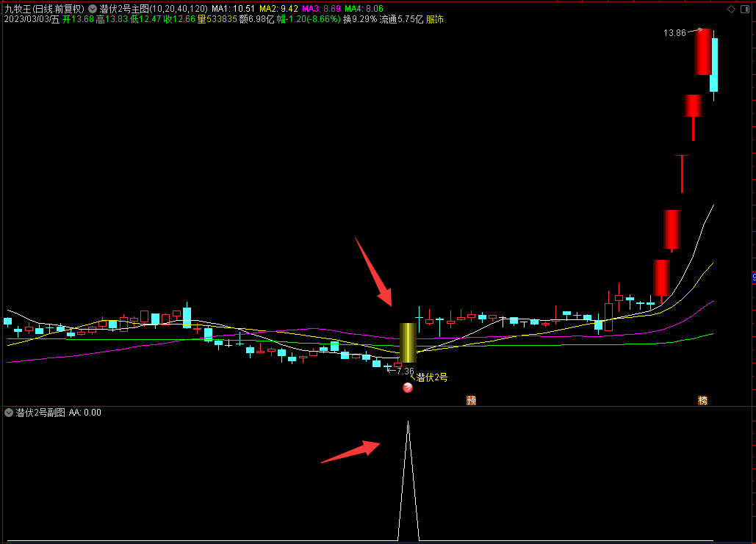Select the 潜伏2号副图 sub-chart title
Screen dimensions: 756x544
(40, 413)
